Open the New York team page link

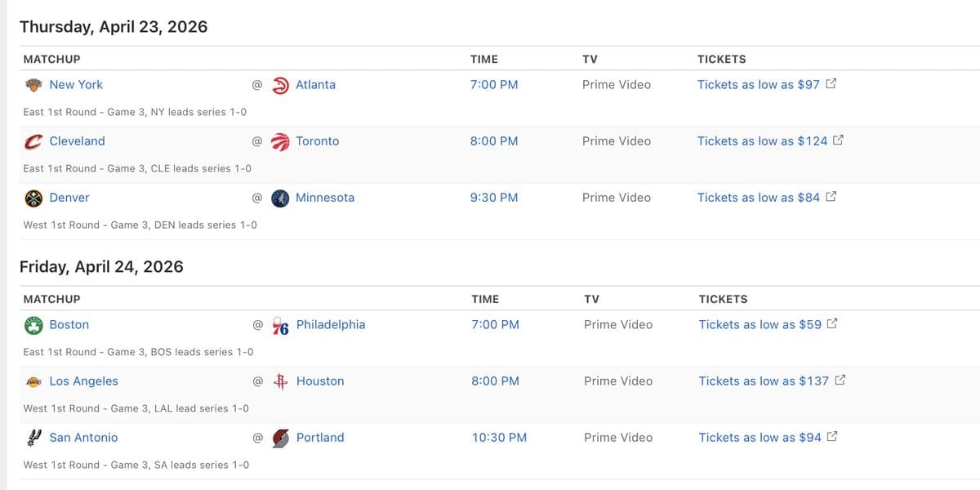pos(75,84)
